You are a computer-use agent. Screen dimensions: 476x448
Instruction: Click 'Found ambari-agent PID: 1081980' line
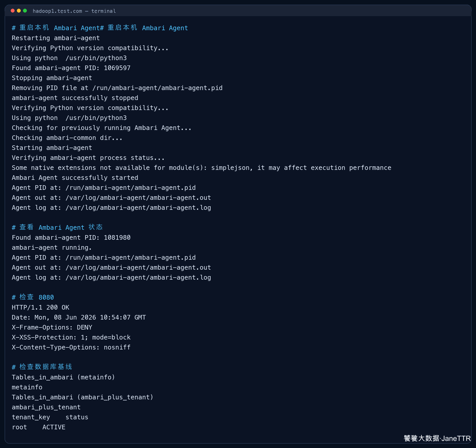coord(71,238)
